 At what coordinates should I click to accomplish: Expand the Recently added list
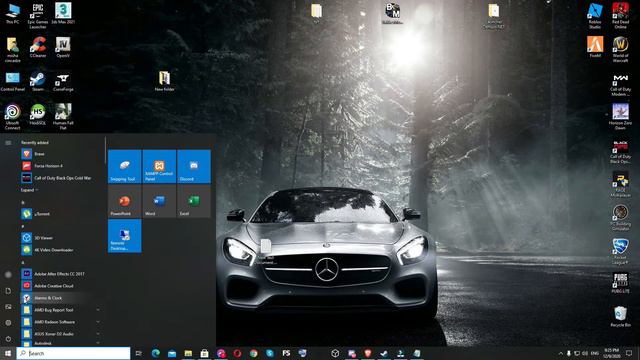tap(29, 190)
